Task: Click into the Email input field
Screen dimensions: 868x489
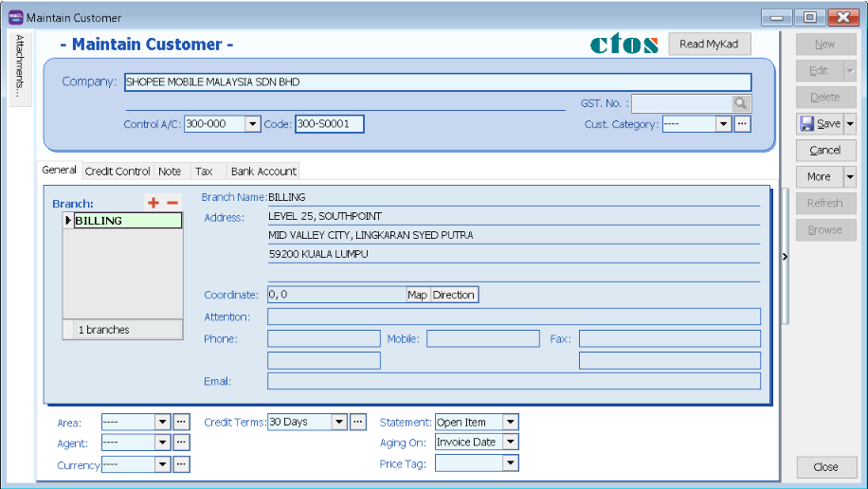Action: (514, 381)
